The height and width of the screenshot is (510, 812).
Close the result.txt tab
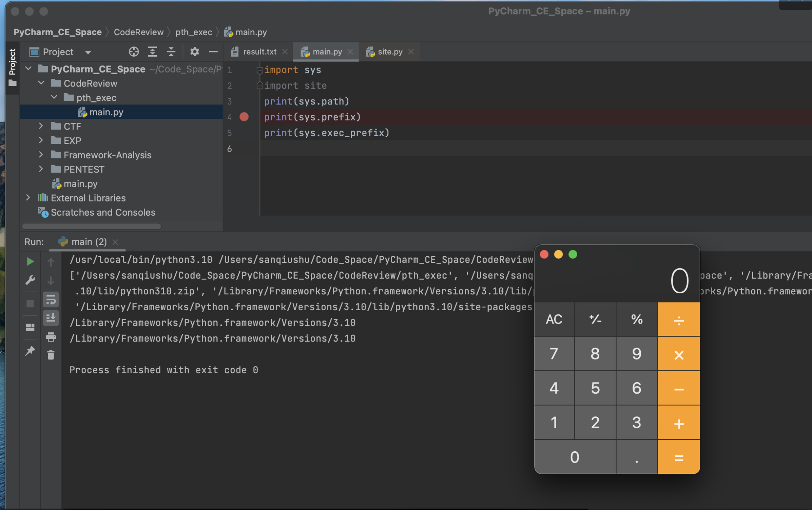(x=285, y=52)
